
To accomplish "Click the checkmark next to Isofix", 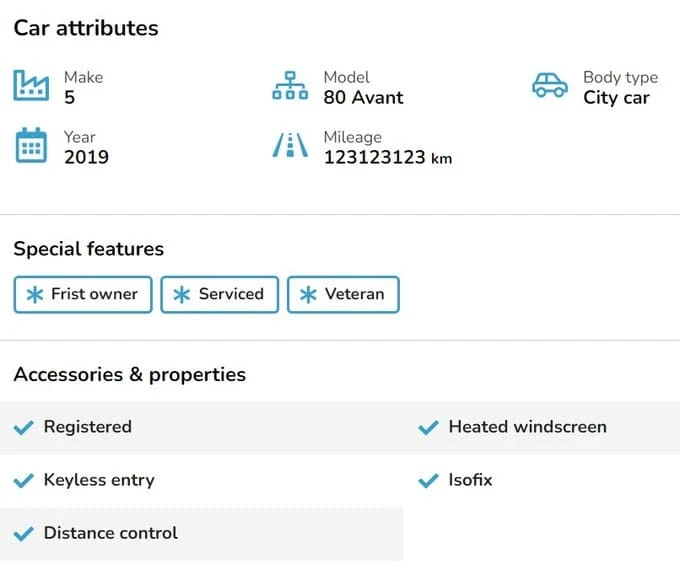I will point(428,481).
